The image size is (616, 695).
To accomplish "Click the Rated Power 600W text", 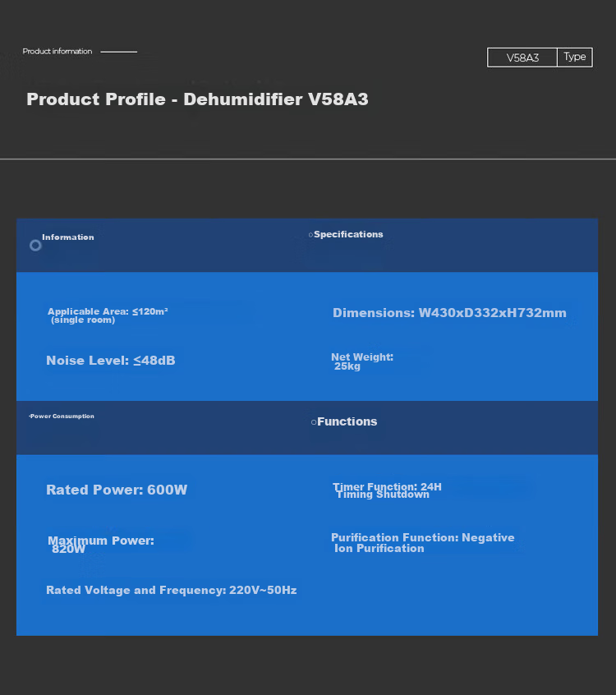I will pos(117,490).
